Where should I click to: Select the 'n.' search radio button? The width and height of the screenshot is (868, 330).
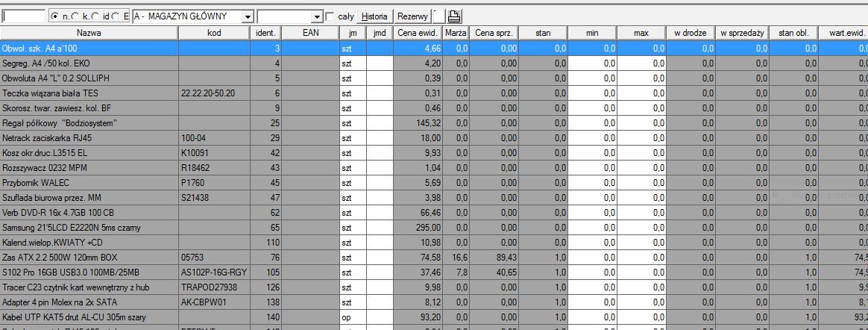click(56, 16)
